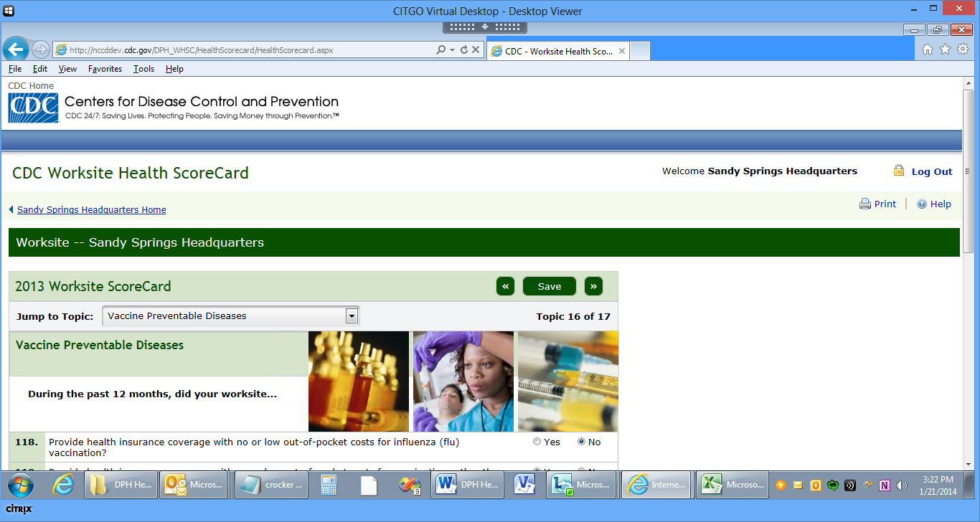The height and width of the screenshot is (522, 980).
Task: Click the CDC Worksite Health ScoreCard title
Action: point(131,174)
